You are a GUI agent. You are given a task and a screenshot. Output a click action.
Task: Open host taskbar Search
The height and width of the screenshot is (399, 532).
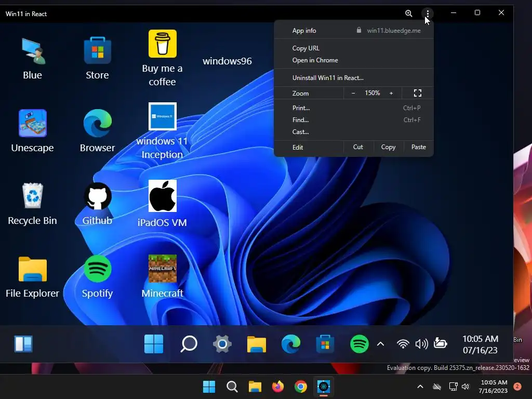[232, 387]
